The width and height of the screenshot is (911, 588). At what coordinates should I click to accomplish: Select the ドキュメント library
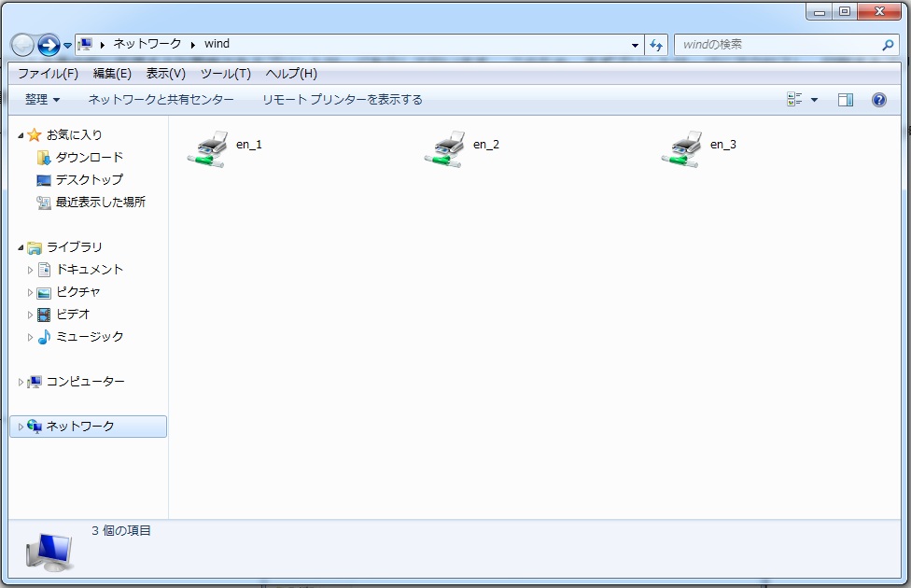(89, 270)
